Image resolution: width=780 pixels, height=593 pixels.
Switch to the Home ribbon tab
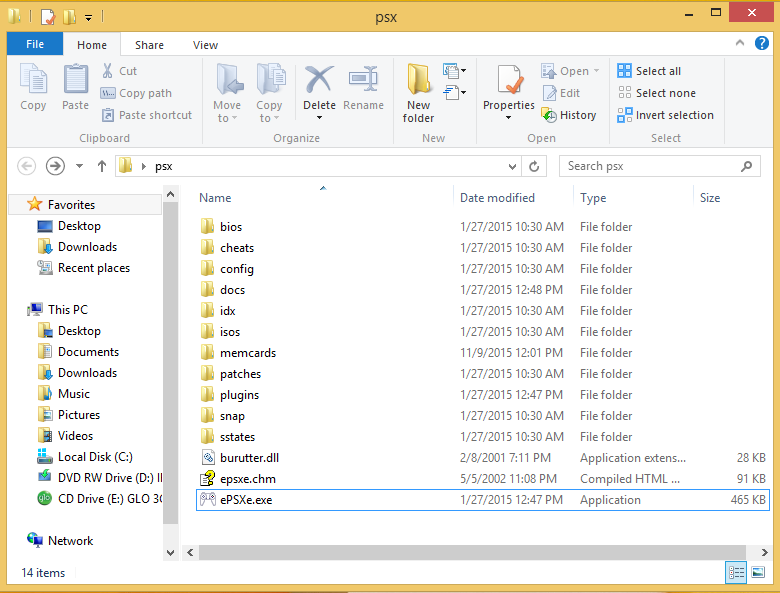92,45
